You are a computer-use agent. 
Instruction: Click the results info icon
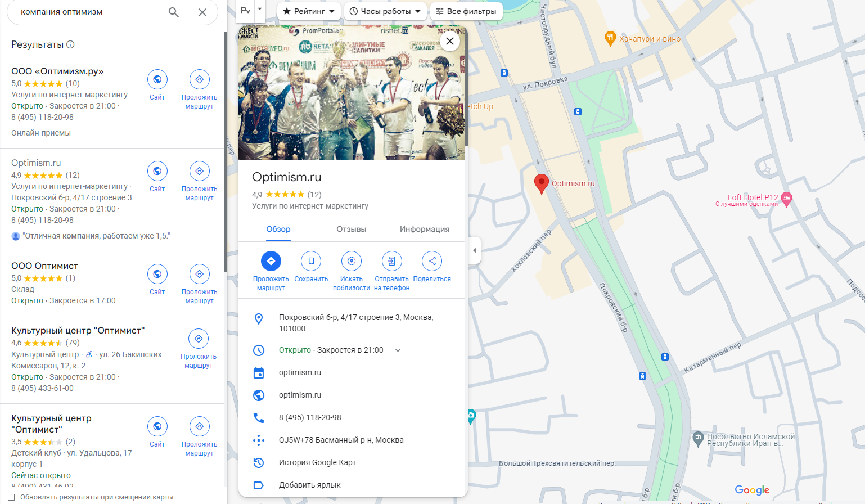click(70, 44)
